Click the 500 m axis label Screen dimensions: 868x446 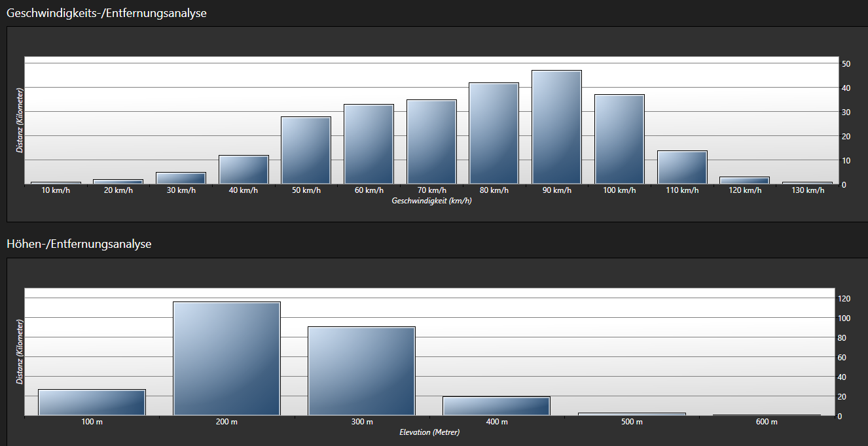pyautogui.click(x=632, y=422)
